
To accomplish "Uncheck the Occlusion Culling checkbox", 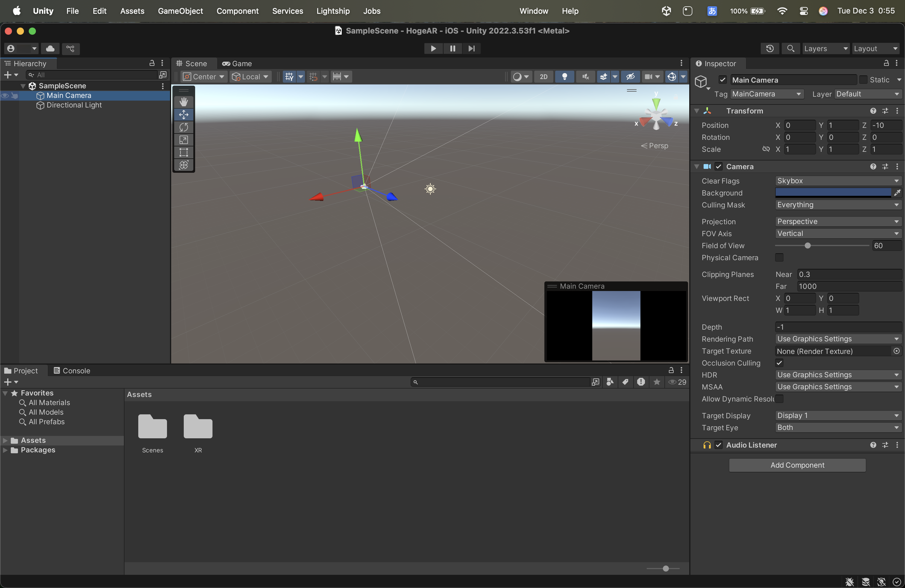I will (x=779, y=363).
